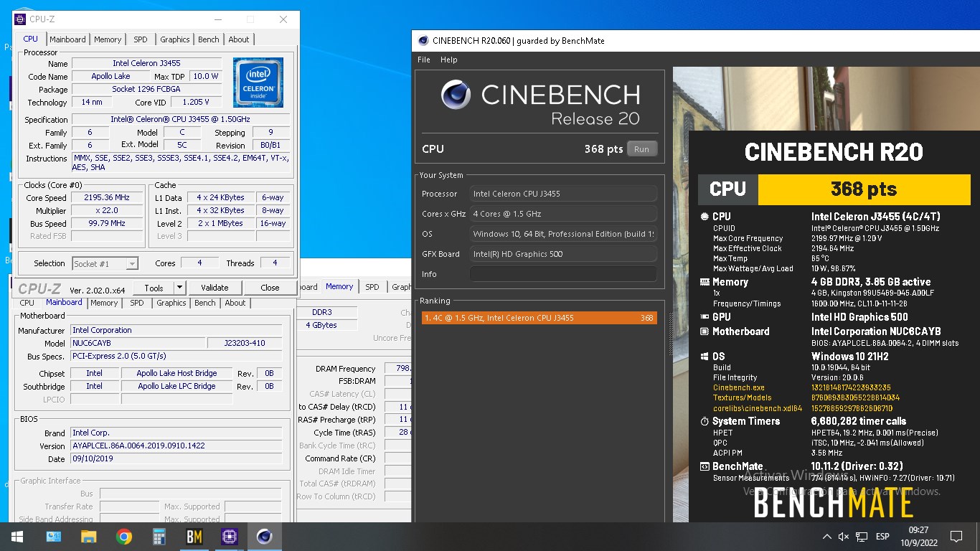Select the ranking row Intel Celeron CPU J3455
This screenshot has height=551, width=980.
click(539, 318)
